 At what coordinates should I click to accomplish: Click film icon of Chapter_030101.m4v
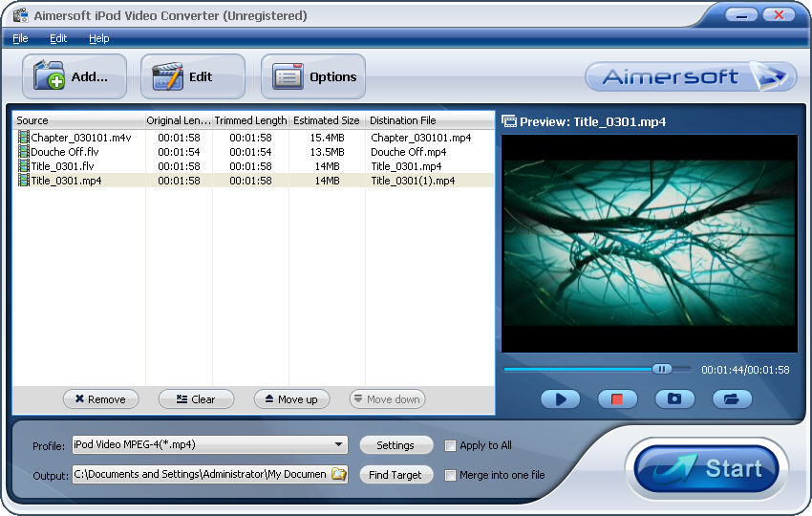click(23, 138)
